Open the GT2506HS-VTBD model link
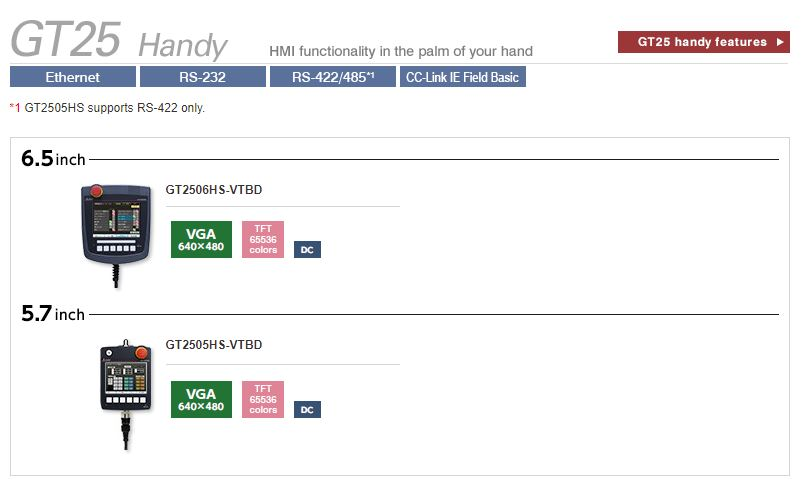 tap(214, 190)
